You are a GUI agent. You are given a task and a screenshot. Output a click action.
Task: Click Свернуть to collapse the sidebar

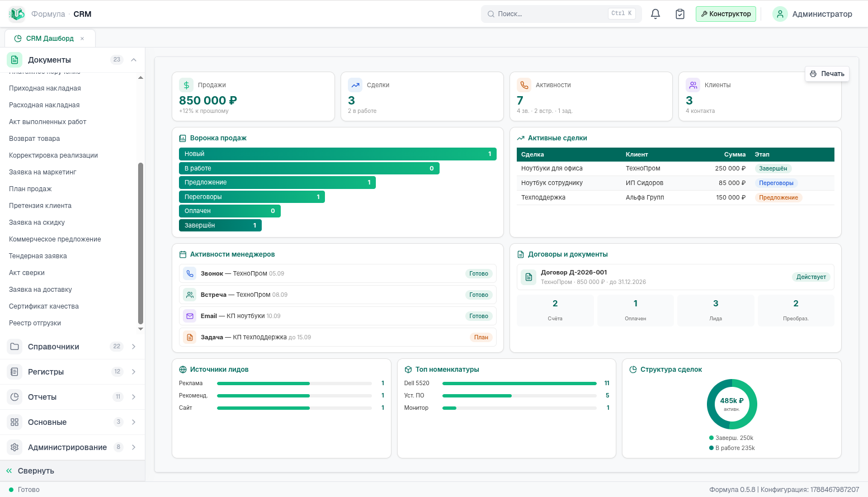pyautogui.click(x=73, y=471)
